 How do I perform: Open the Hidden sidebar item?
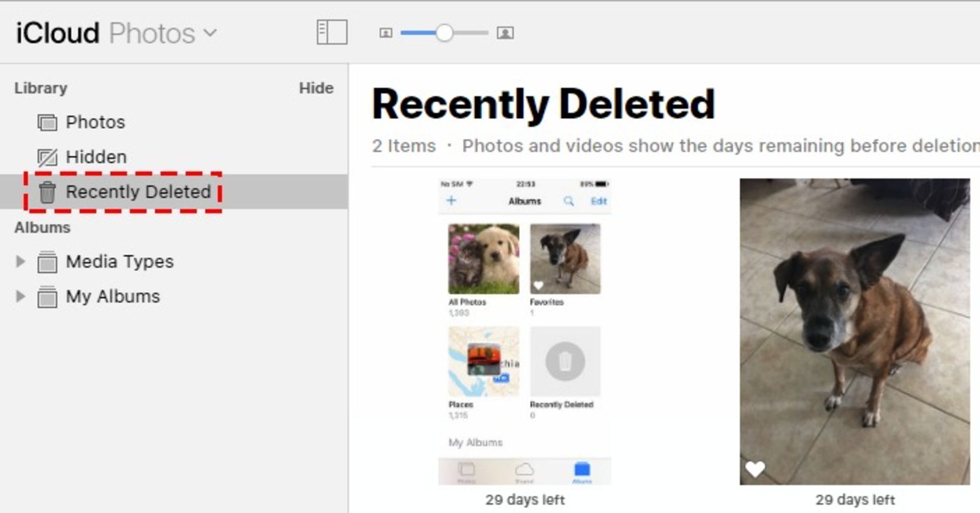(96, 157)
